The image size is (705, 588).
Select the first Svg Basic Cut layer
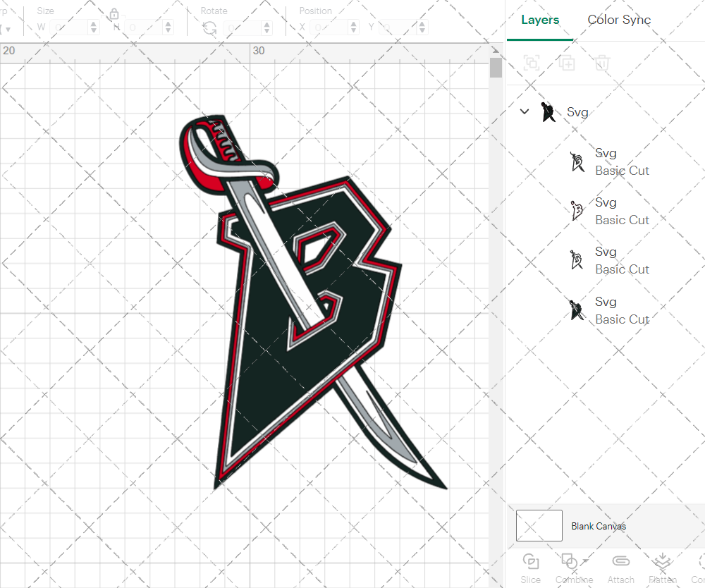click(x=609, y=162)
